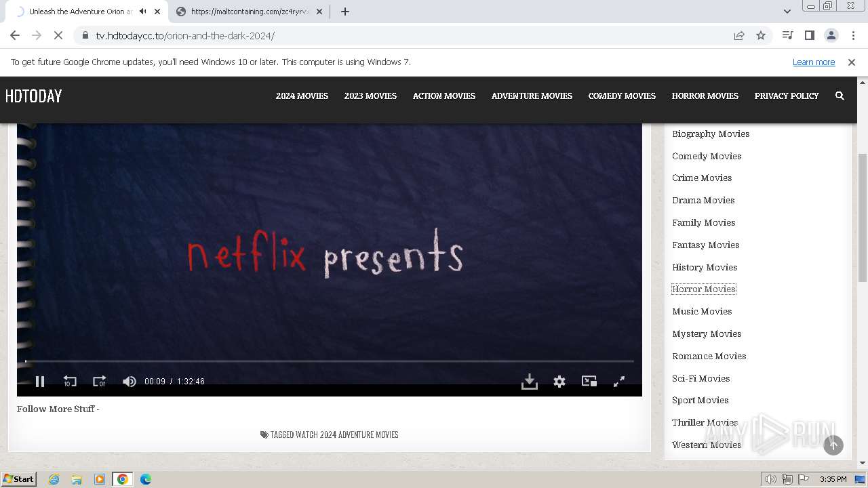The image size is (868, 488).
Task: Mute the video player volume
Action: click(x=129, y=382)
